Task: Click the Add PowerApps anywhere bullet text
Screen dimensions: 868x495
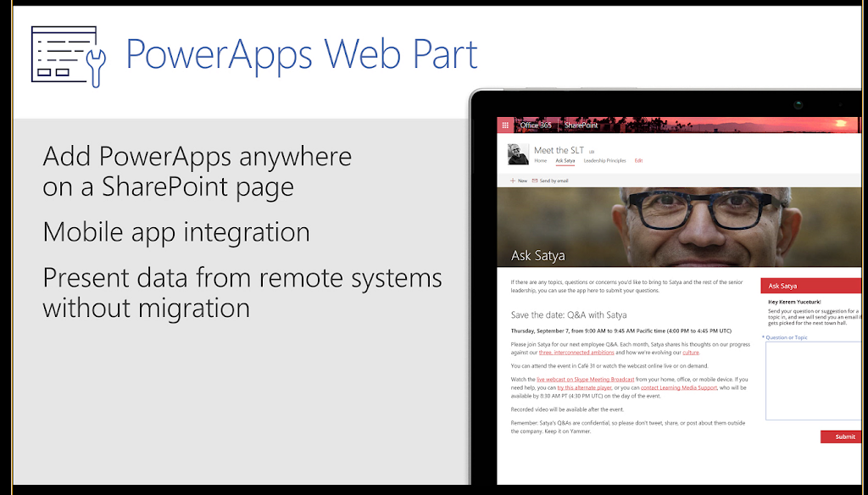Action: (x=197, y=172)
